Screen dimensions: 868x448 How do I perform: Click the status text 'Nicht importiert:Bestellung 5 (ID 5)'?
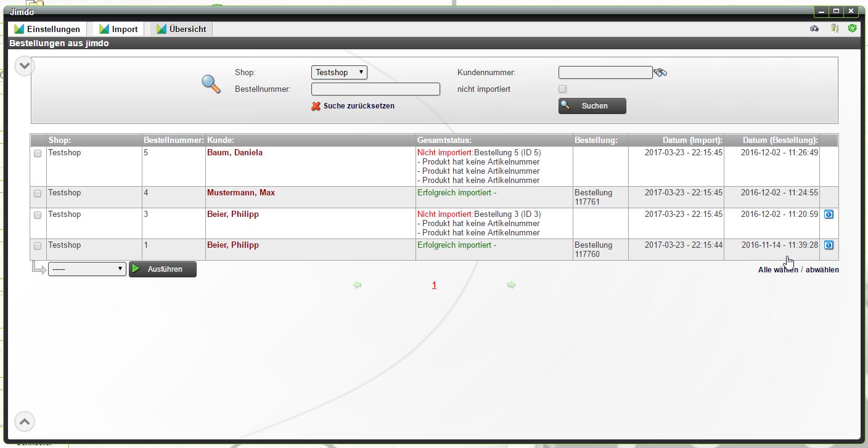(479, 153)
